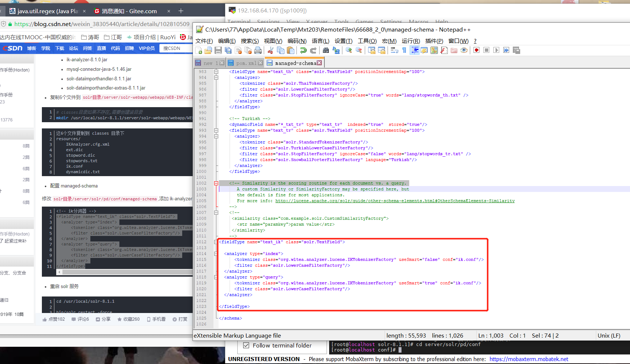Open Find dialog via binoculars icon
The height and width of the screenshot is (364, 630).
click(x=326, y=50)
